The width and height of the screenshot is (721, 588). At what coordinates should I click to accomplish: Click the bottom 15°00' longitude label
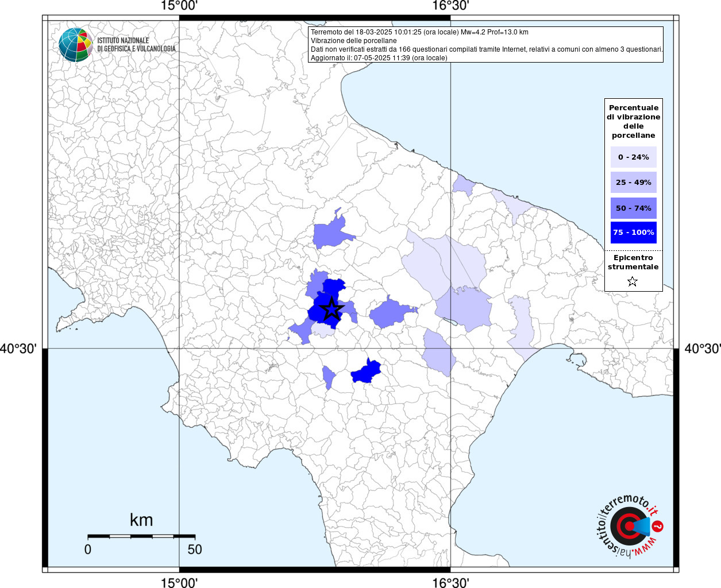(x=179, y=583)
